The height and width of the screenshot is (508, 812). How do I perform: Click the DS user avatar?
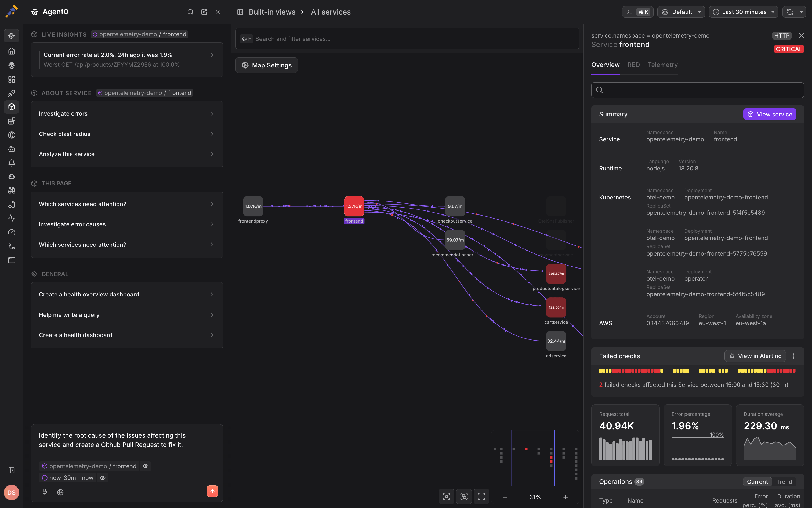pos(11,492)
